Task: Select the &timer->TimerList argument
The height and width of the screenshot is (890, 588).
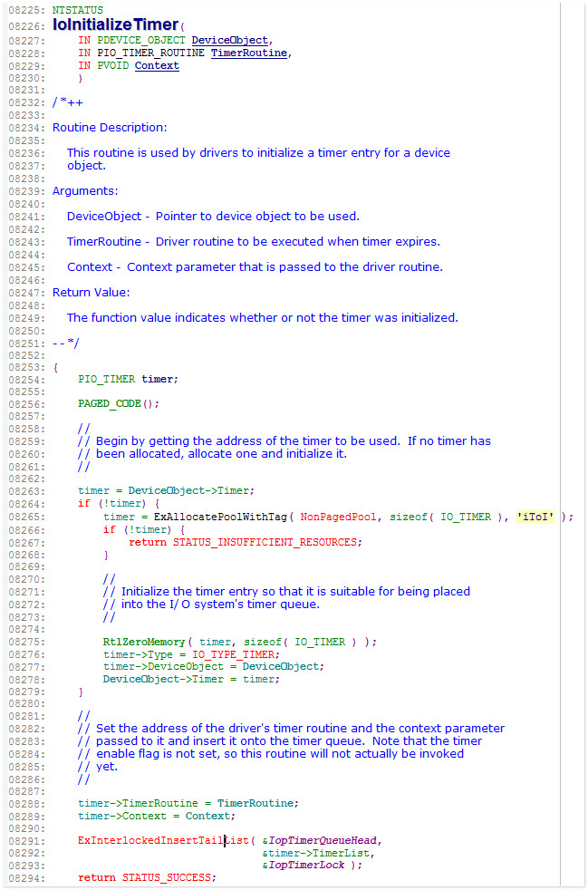Action: (x=318, y=853)
